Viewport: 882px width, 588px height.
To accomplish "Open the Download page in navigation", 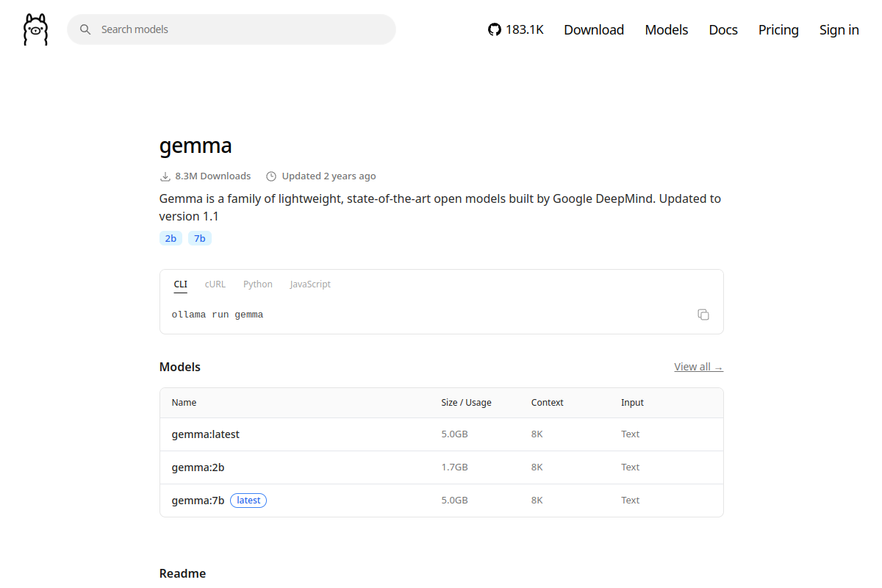I will [594, 29].
